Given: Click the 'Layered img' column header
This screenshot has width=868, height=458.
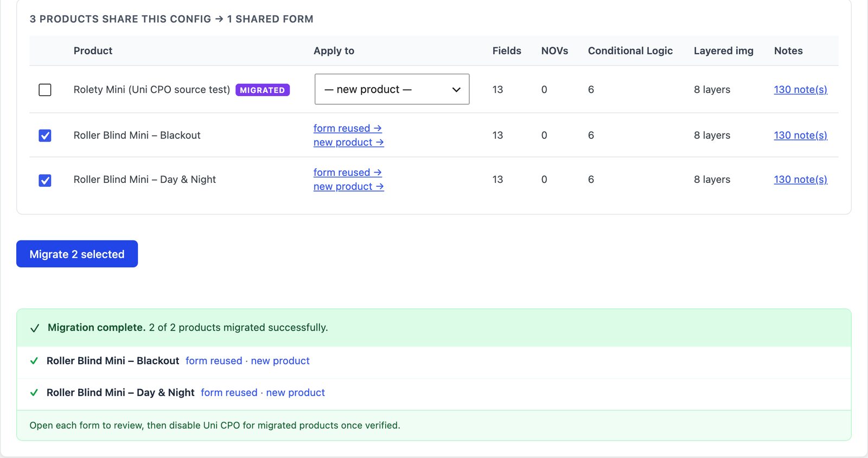Looking at the screenshot, I should coord(724,50).
